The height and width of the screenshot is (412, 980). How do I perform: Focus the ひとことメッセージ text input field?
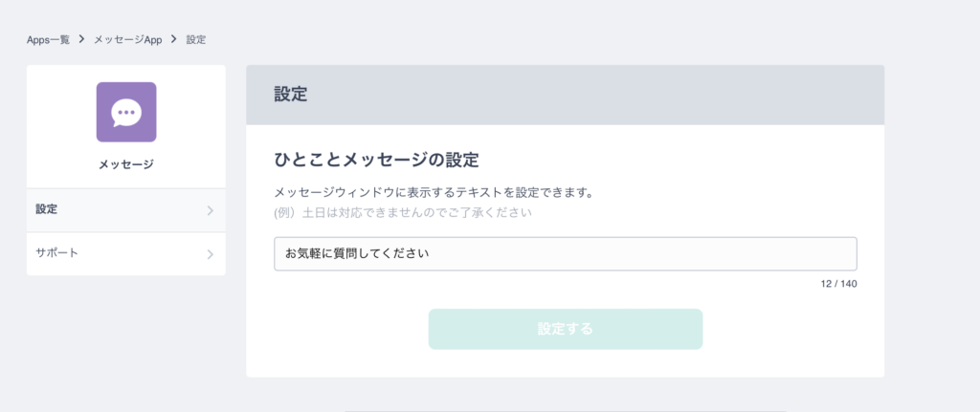pos(566,253)
